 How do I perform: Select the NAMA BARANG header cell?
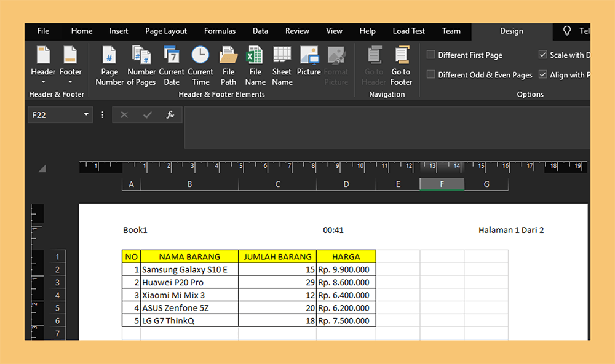189,257
